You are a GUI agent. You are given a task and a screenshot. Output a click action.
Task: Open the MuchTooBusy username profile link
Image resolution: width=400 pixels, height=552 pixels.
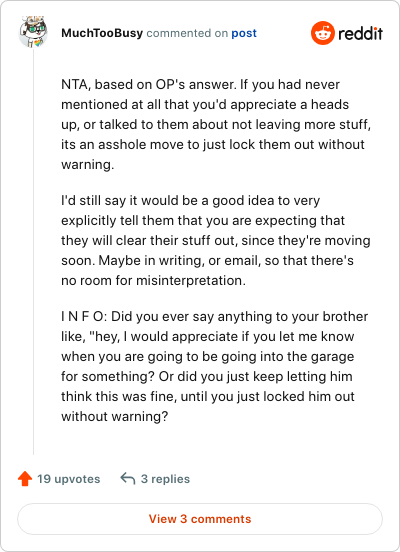tap(102, 33)
